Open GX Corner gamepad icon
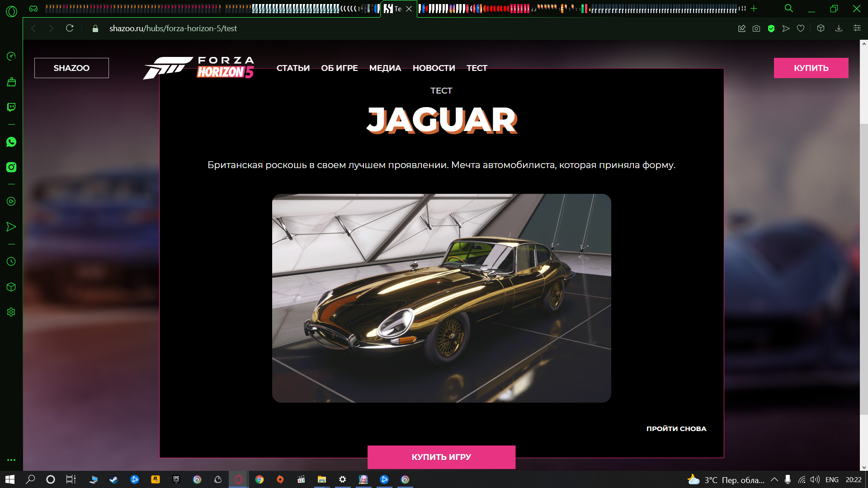This screenshot has height=488, width=868. coord(33,9)
